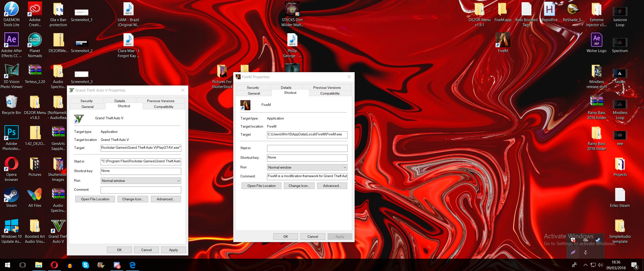644x271 pixels.
Task: Switch to General tab in GTA V Properties
Action: point(88,107)
